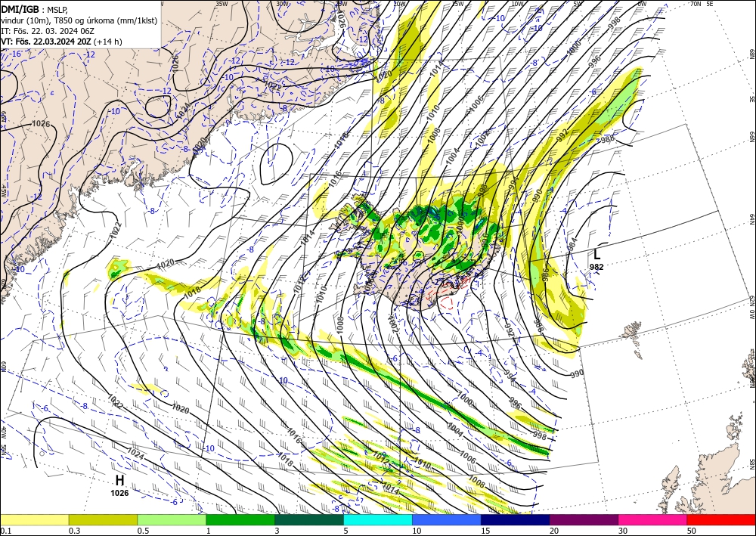Image resolution: width=756 pixels, height=536 pixels.
Task: Click the 'H' high-pressure marker
Action: point(119,481)
